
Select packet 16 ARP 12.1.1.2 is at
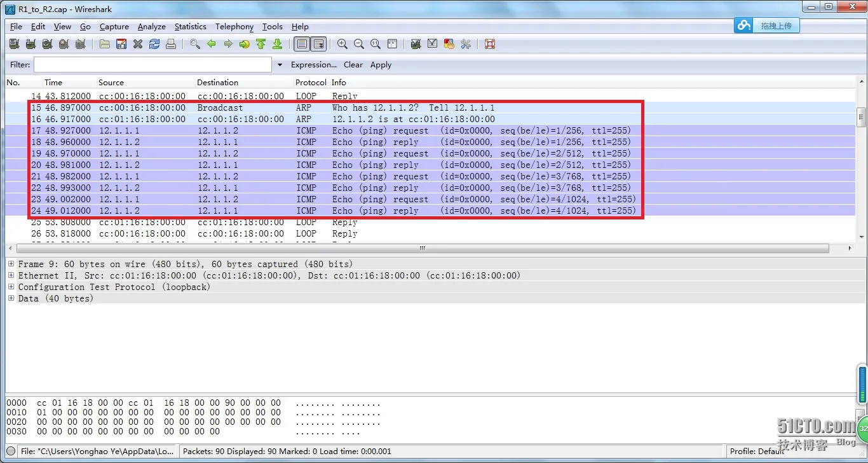click(430, 120)
